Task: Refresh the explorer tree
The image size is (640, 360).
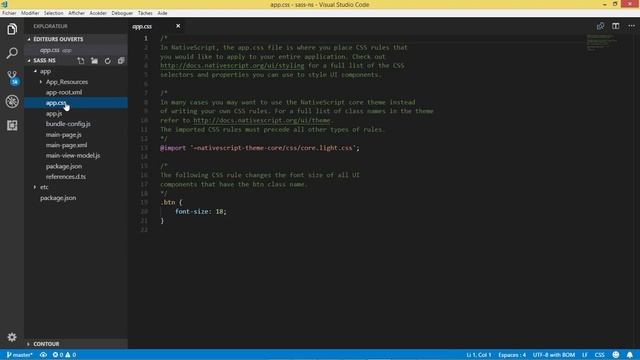Action: 107,61
